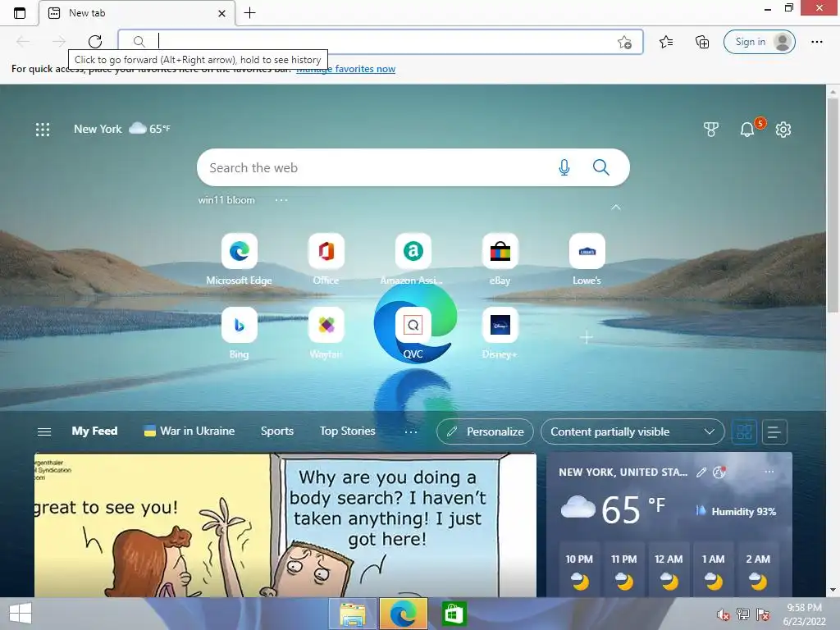Click the Personalize button

point(485,431)
